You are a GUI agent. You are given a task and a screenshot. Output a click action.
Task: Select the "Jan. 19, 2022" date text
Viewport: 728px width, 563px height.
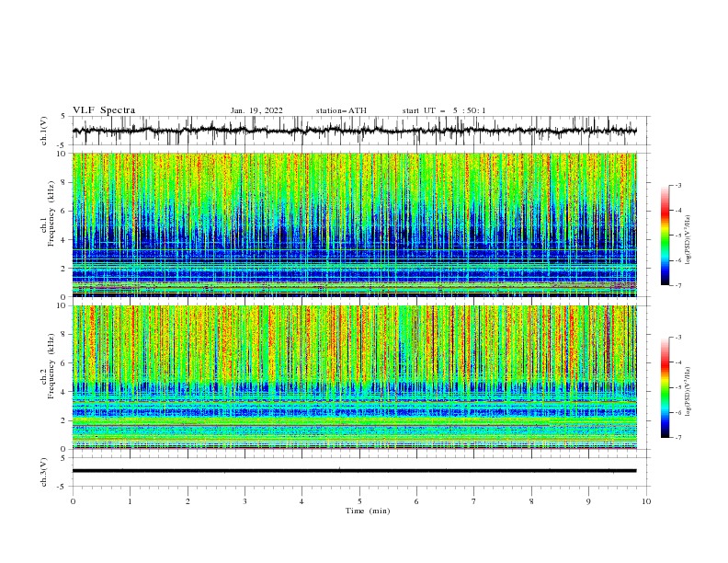[256, 110]
